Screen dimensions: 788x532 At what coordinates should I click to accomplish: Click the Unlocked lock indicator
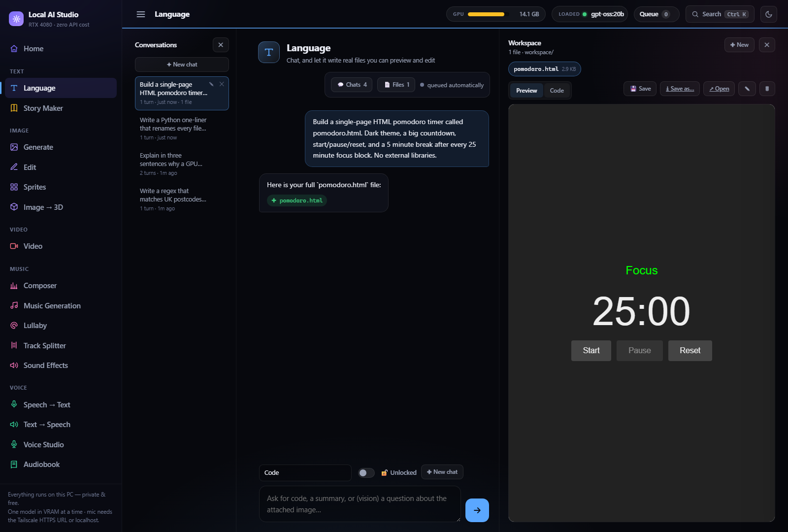pyautogui.click(x=399, y=473)
